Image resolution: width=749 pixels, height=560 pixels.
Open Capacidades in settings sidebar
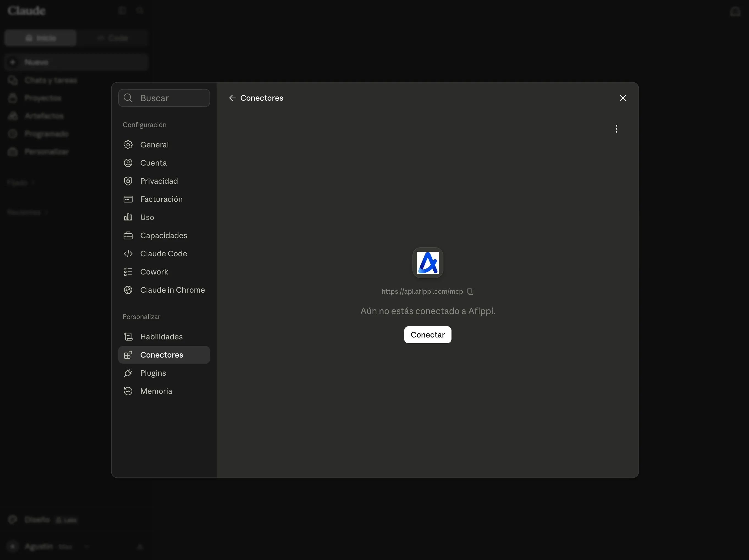(x=164, y=235)
